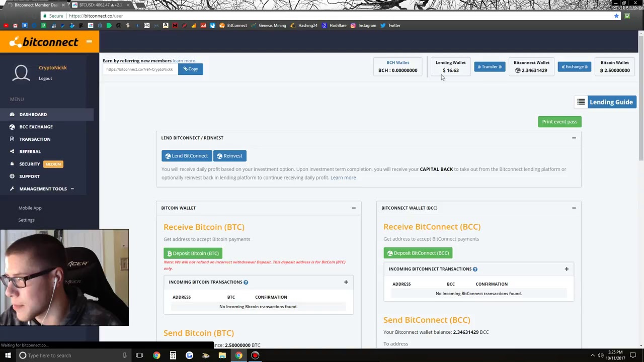Image resolution: width=644 pixels, height=362 pixels.
Task: Collapse the Lend BitConnect / Reinvest panel
Action: click(x=574, y=138)
